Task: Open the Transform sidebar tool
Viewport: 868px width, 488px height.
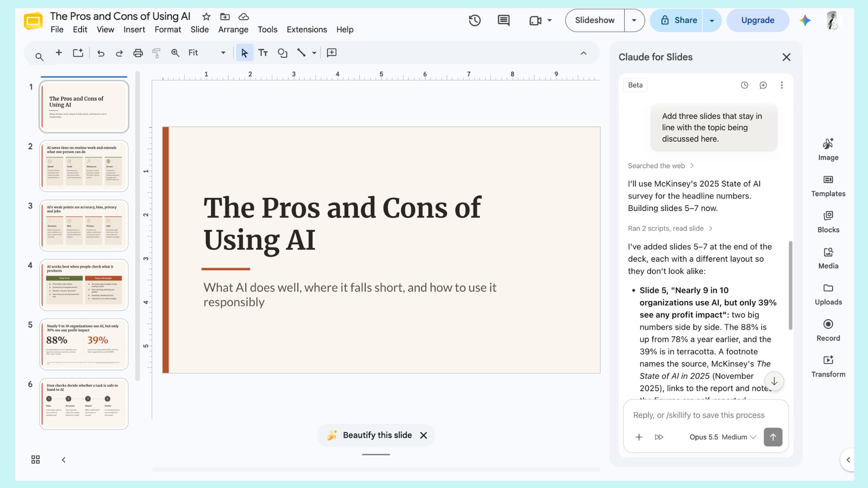Action: (x=828, y=366)
